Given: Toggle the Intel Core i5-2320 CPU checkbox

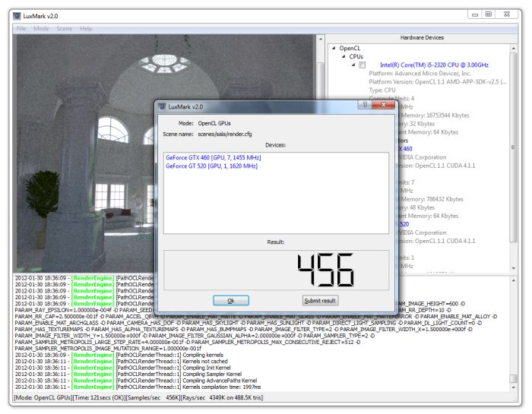Looking at the screenshot, I should [362, 65].
